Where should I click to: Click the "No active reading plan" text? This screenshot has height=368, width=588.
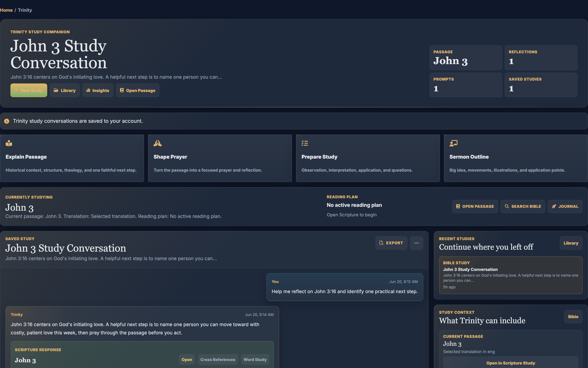coord(354,205)
